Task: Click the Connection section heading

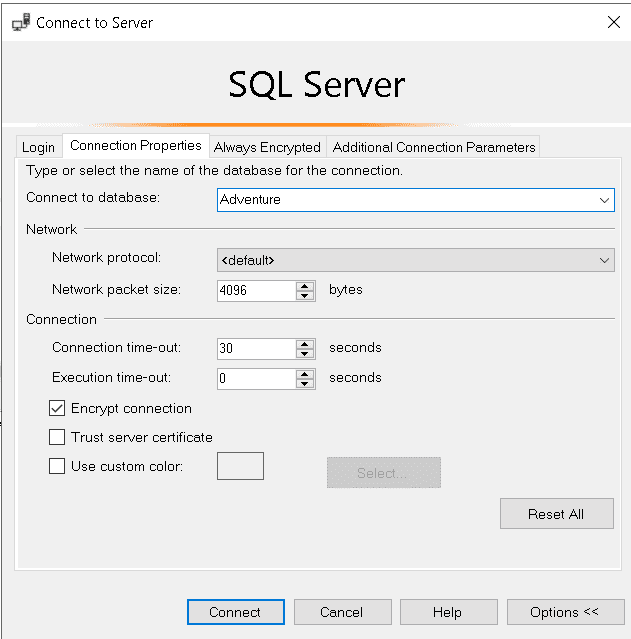Action: (x=61, y=319)
